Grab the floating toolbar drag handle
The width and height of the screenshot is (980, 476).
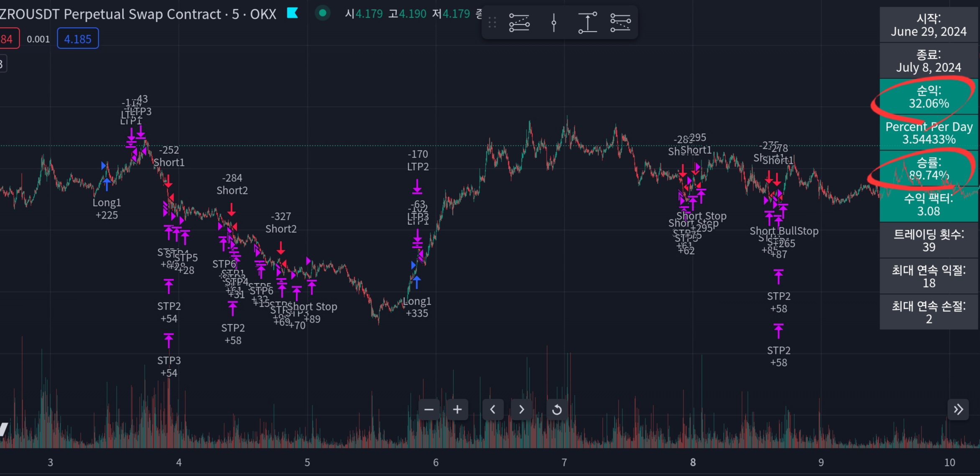(492, 22)
